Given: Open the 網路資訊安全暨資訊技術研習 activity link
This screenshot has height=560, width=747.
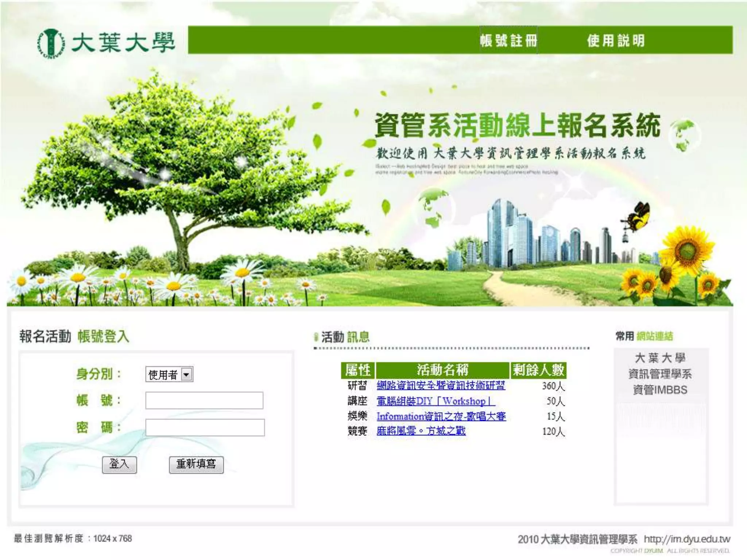Looking at the screenshot, I should pyautogui.click(x=441, y=385).
